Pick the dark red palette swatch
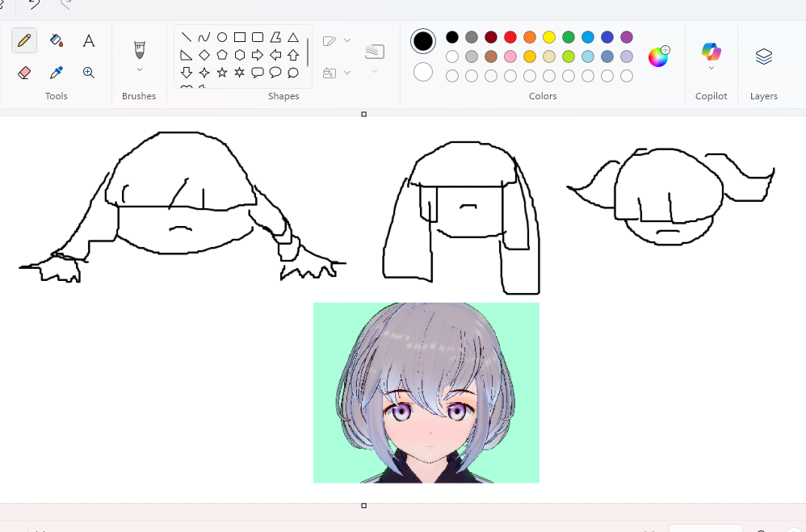This screenshot has height=532, width=806. pos(491,37)
